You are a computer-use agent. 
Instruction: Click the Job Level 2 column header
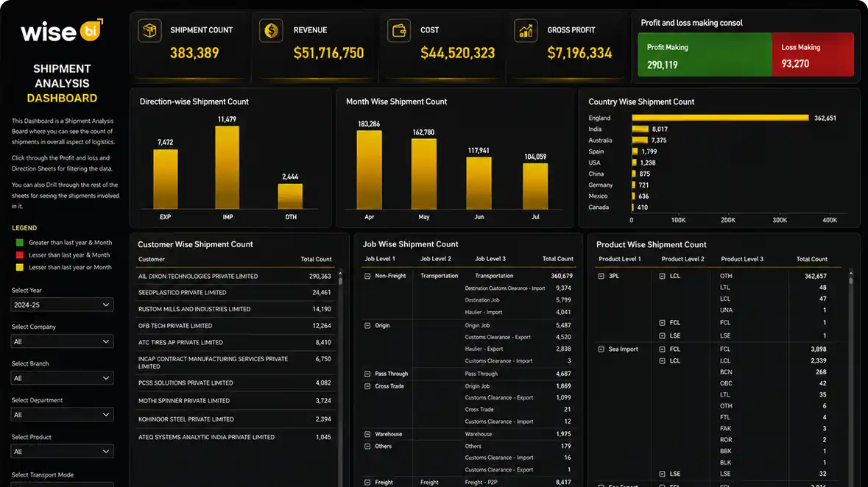pos(436,258)
